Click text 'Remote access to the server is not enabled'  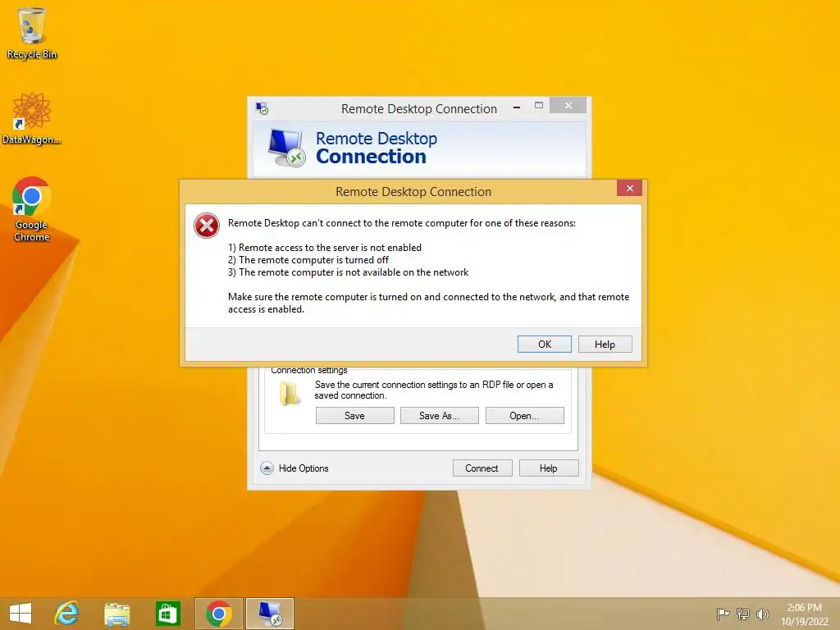click(x=330, y=248)
